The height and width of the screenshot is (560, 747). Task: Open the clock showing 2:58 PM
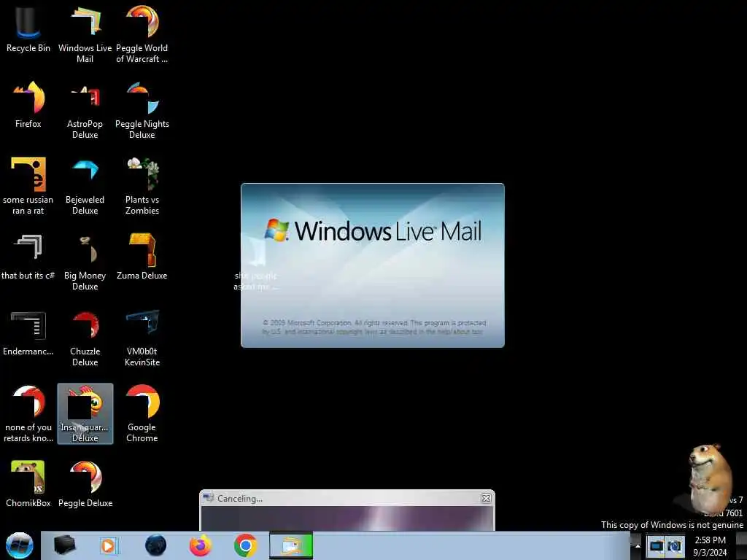click(x=710, y=545)
